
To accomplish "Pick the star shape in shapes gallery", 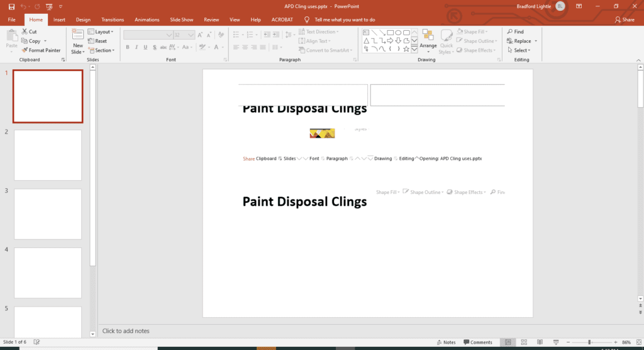I will 406,48.
